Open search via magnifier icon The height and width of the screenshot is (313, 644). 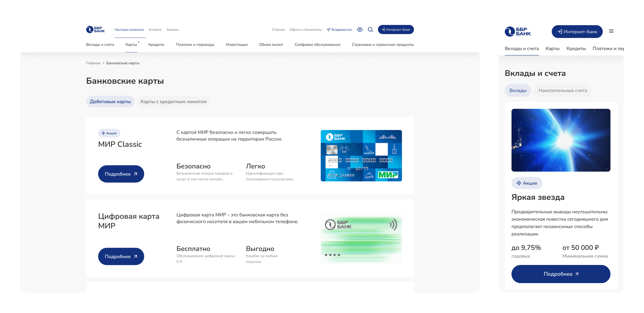(x=370, y=30)
